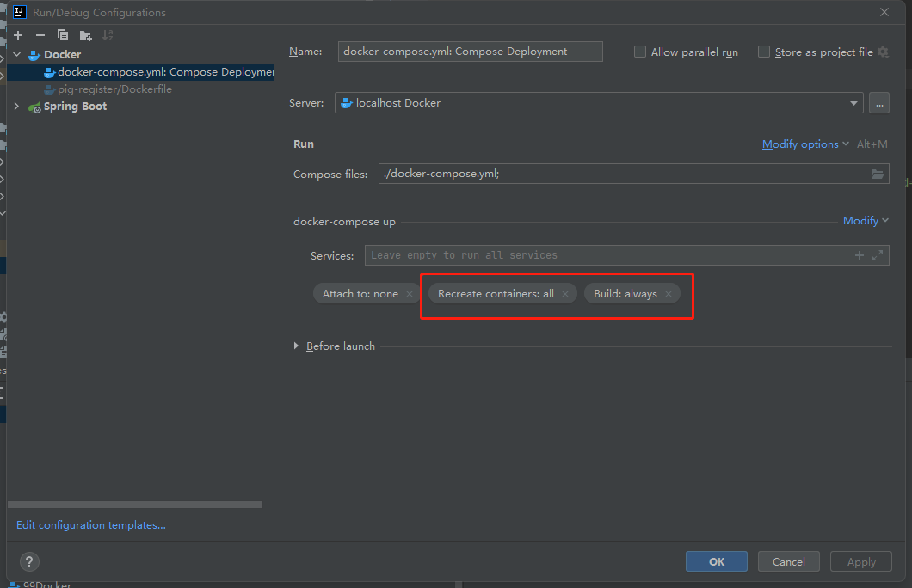Open help with the question mark button
Screen dimensions: 912x588
pos(29,561)
